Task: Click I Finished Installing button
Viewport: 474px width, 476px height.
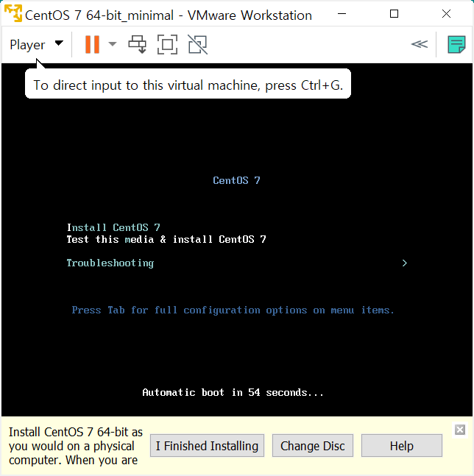Action: click(x=207, y=446)
